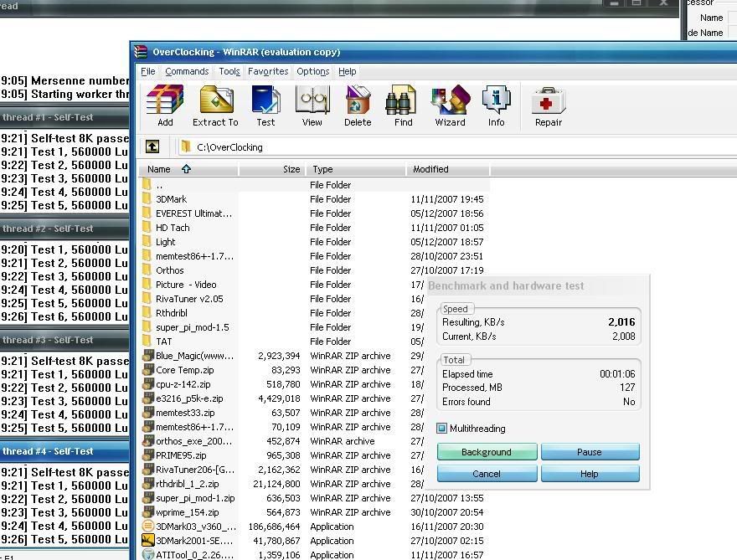This screenshot has width=737, height=560.
Task: Click thread #3 Self-Test header in Prime95
Action: (x=64, y=340)
